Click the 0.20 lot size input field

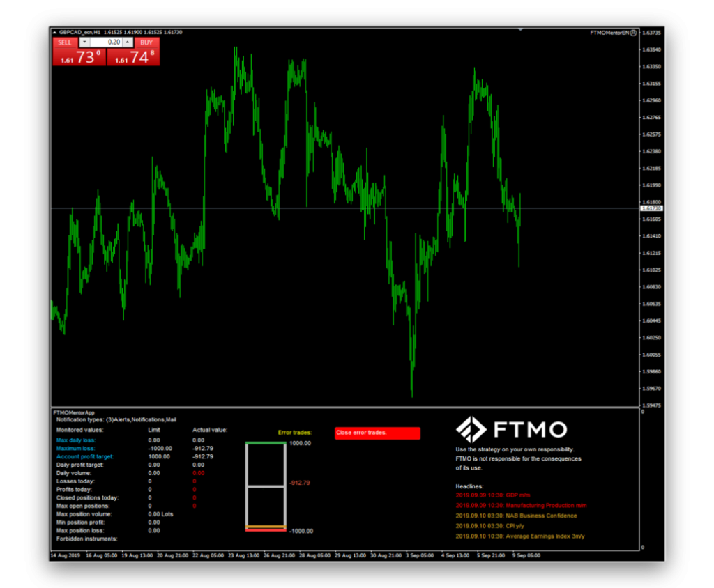[x=106, y=42]
